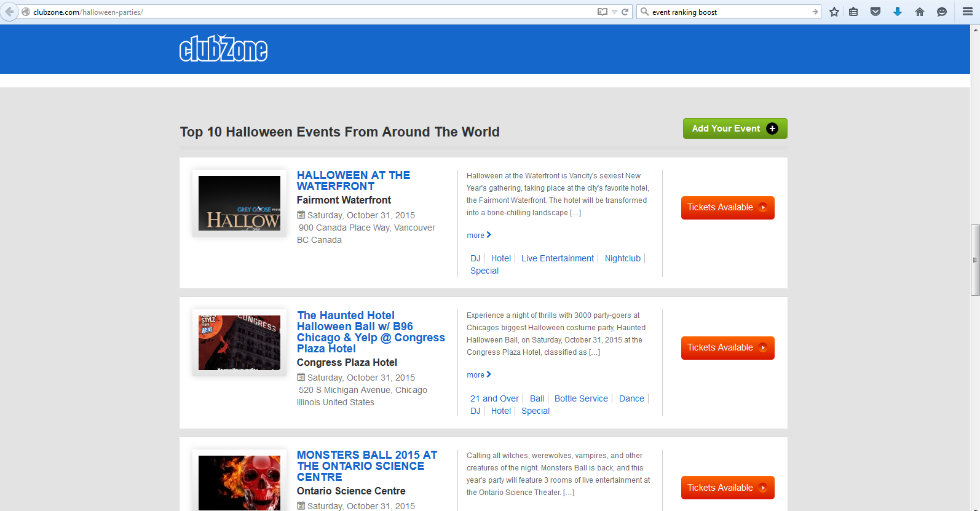Reload the current page
The image size is (980, 511).
[x=625, y=12]
